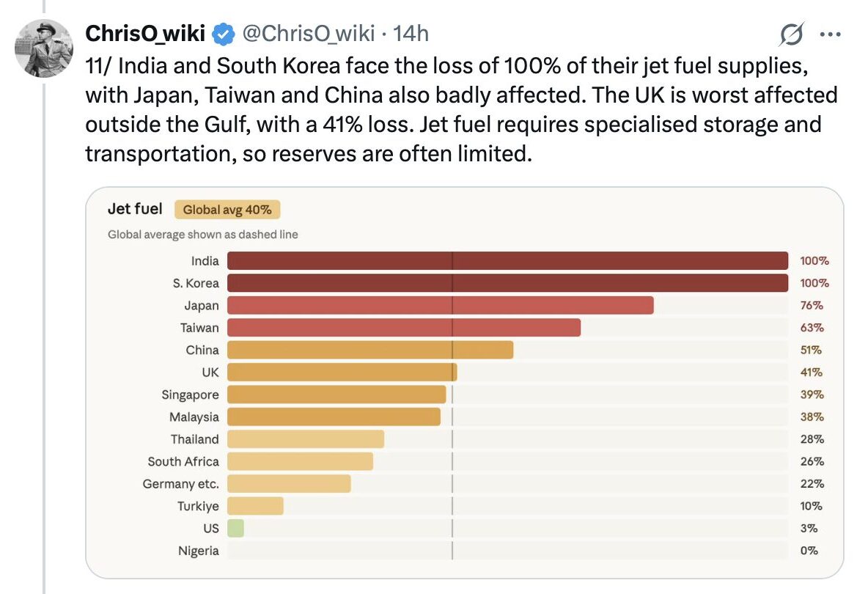868x594 pixels.
Task: Click the Grok slashed-circle icon
Action: pos(792,34)
